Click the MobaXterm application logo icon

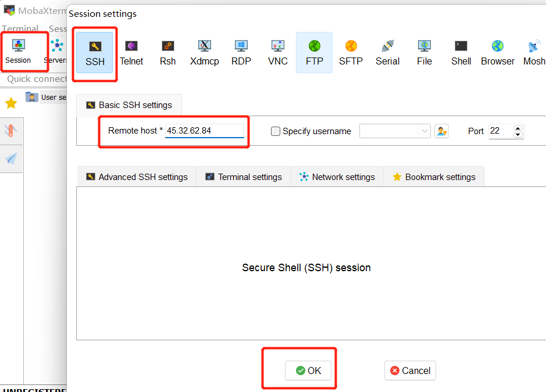[x=9, y=10]
